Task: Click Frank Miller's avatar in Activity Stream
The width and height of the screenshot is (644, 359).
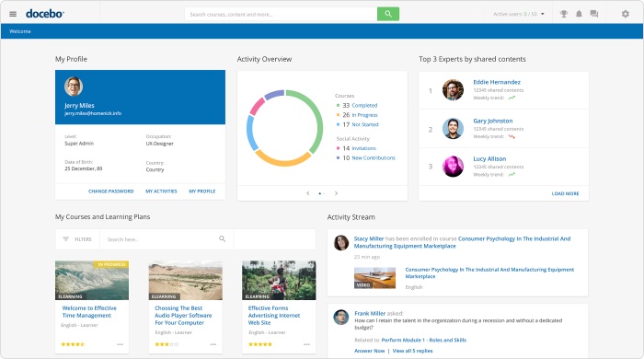Action: 341,317
